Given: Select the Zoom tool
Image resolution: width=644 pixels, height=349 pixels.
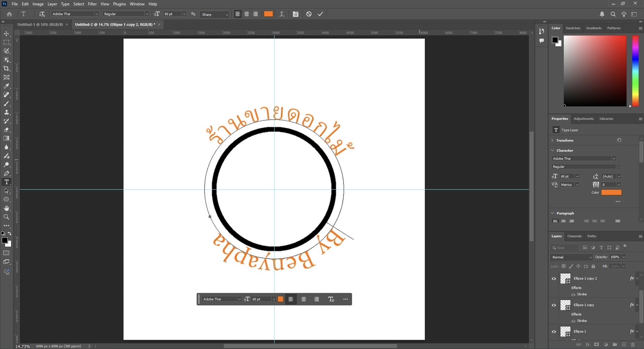Looking at the screenshot, I should [6, 217].
